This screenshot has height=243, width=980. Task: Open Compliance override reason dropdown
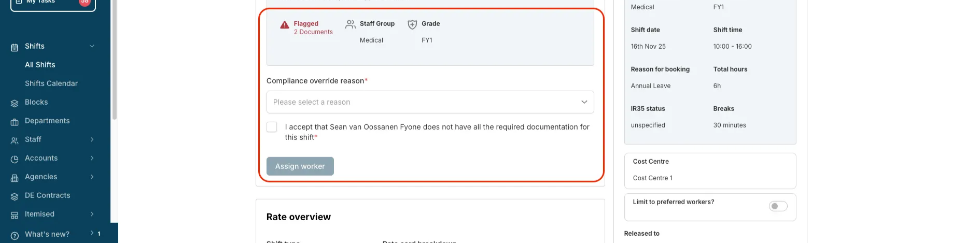(430, 102)
